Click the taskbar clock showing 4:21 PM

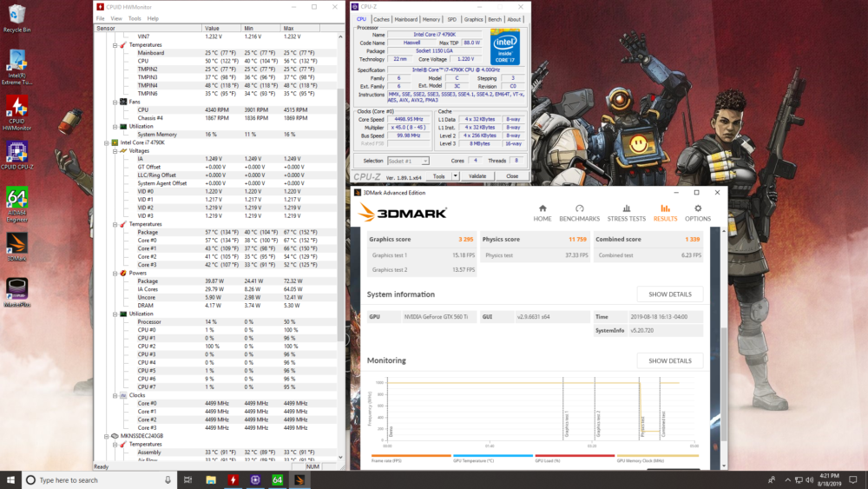(x=829, y=479)
